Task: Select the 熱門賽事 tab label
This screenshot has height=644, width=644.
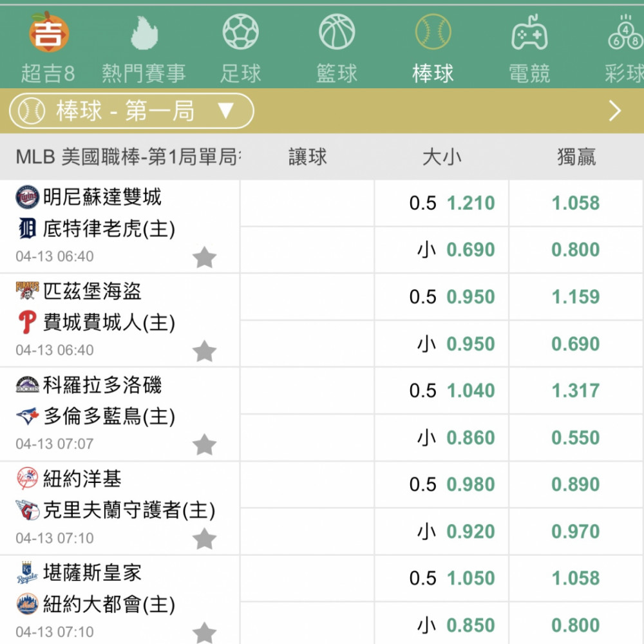Action: [144, 74]
